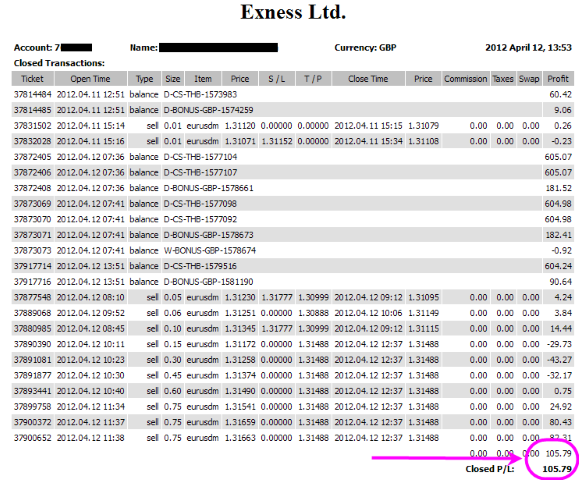
Task: Select ticket number 37900372
Action: pyautogui.click(x=32, y=422)
